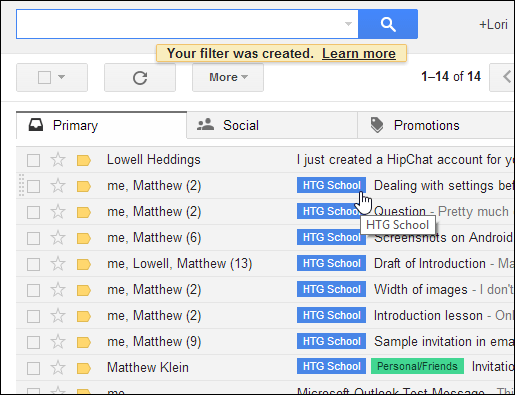Click HTG School label on Draft of Introduction email
515x395 pixels.
pos(331,263)
